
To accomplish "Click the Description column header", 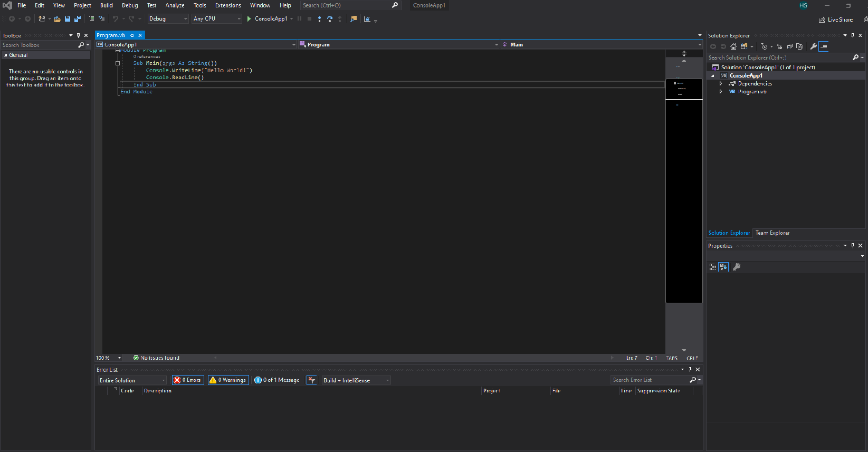I will pos(158,391).
